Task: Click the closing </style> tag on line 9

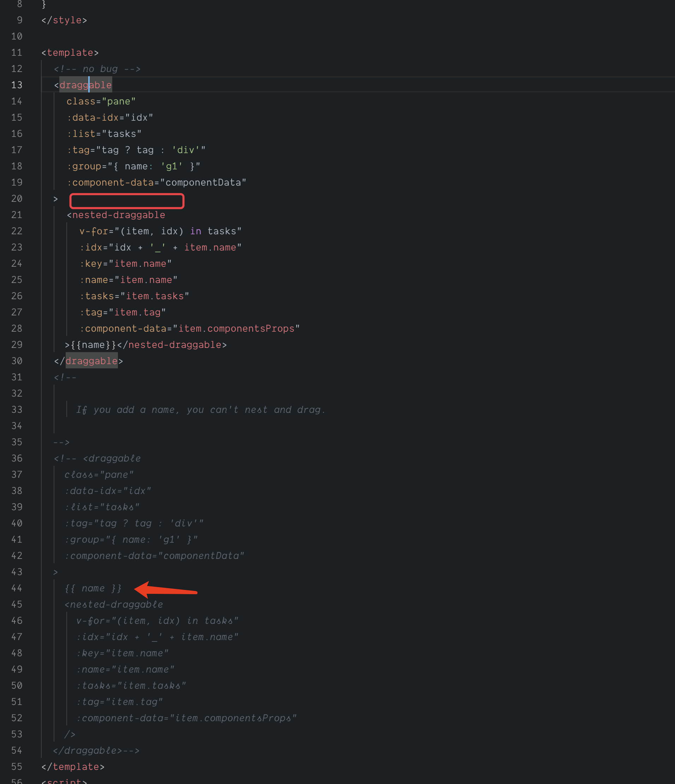Action: point(64,20)
